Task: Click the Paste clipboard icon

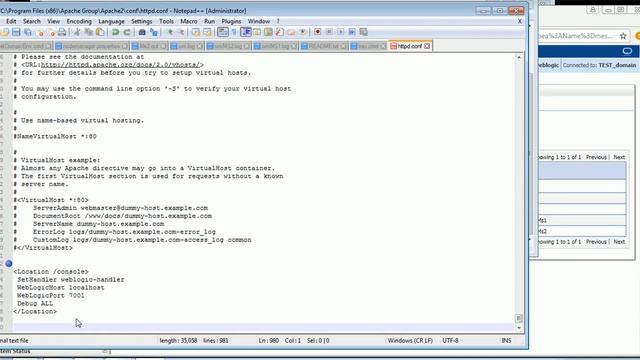Action: pos(100,32)
